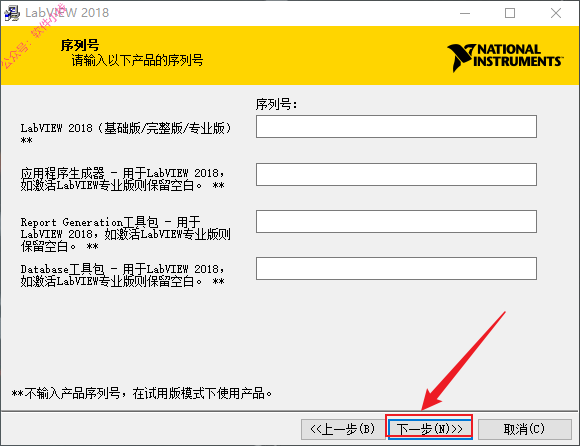Screen dimensions: 580x446
Task: Go back with the <<上一步(B) button
Action: click(343, 429)
